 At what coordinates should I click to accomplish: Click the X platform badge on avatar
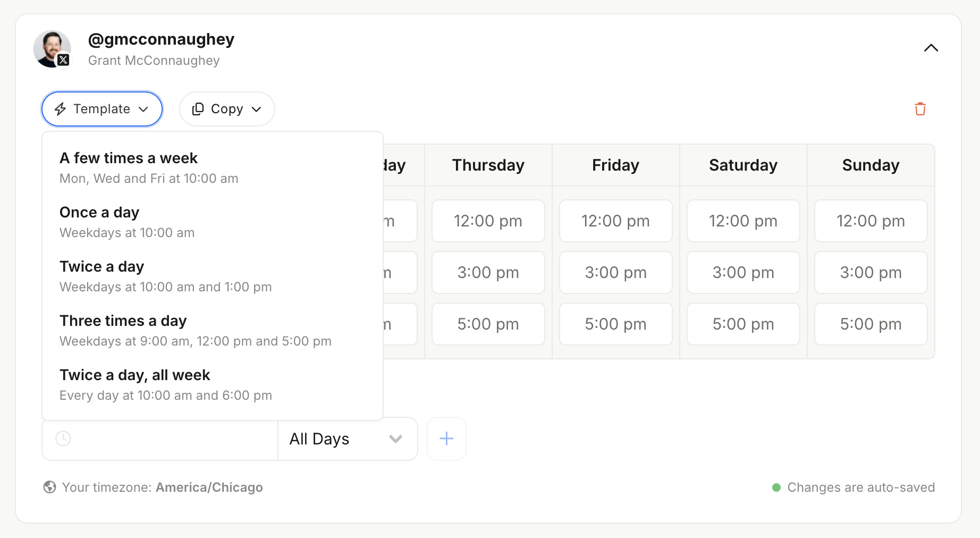click(x=63, y=60)
